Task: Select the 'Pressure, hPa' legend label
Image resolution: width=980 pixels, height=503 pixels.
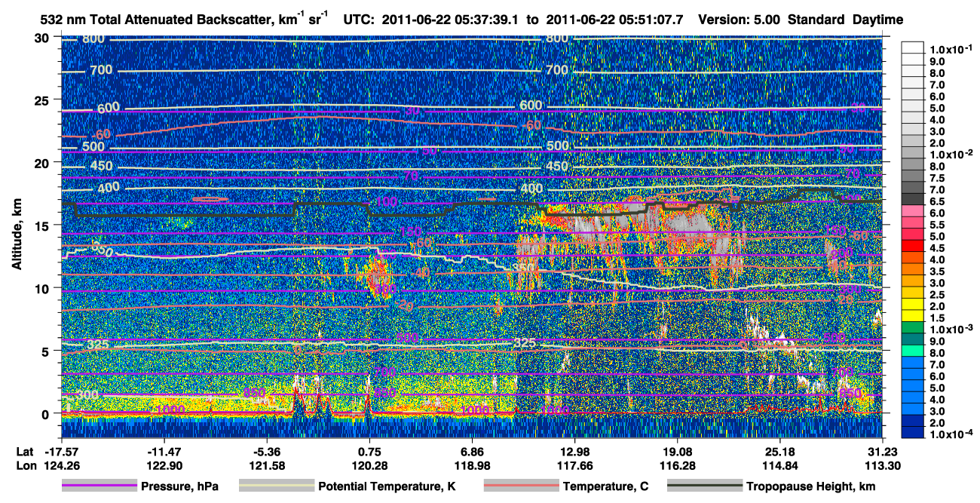Action: coord(179,486)
